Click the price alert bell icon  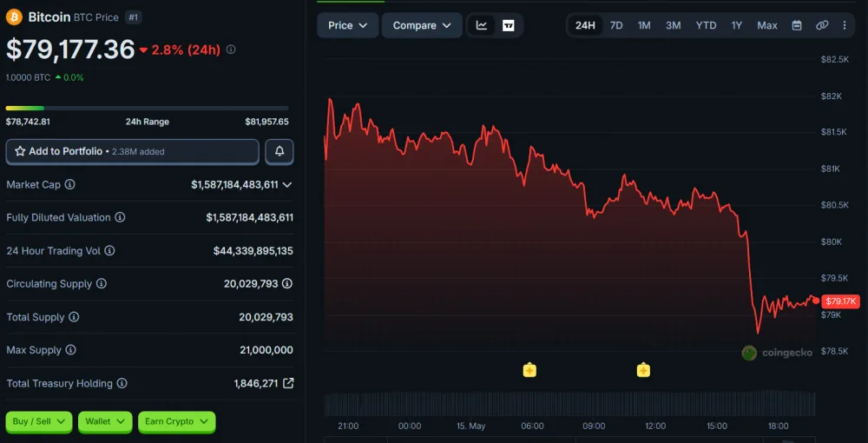pos(279,151)
